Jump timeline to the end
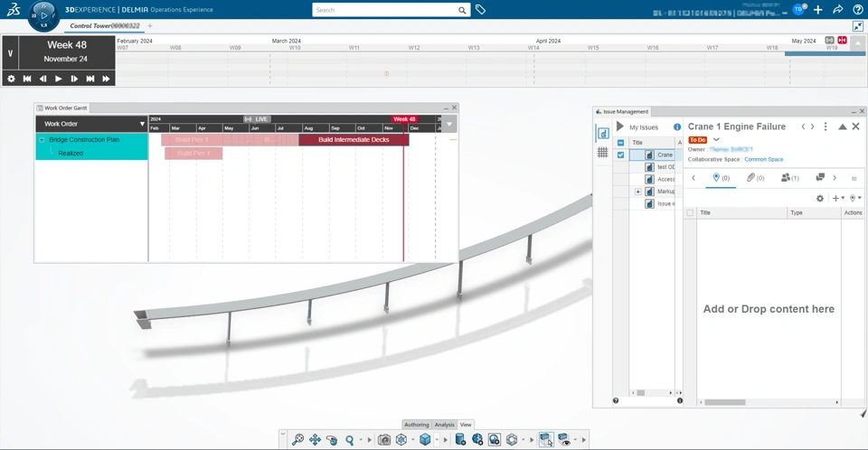Image resolution: width=868 pixels, height=450 pixels. 90,79
